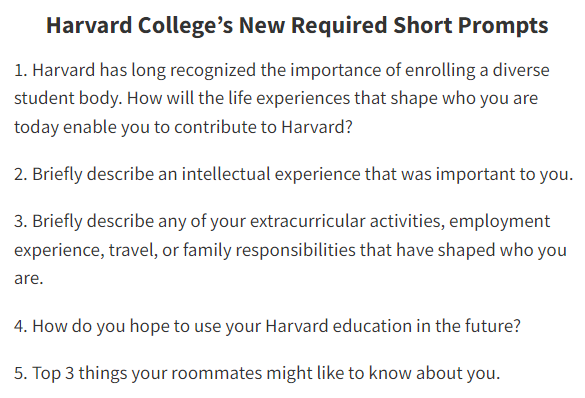Click the word "intellectual" in prompt 2
Image resolution: width=585 pixels, height=398 pixels.
226,174
